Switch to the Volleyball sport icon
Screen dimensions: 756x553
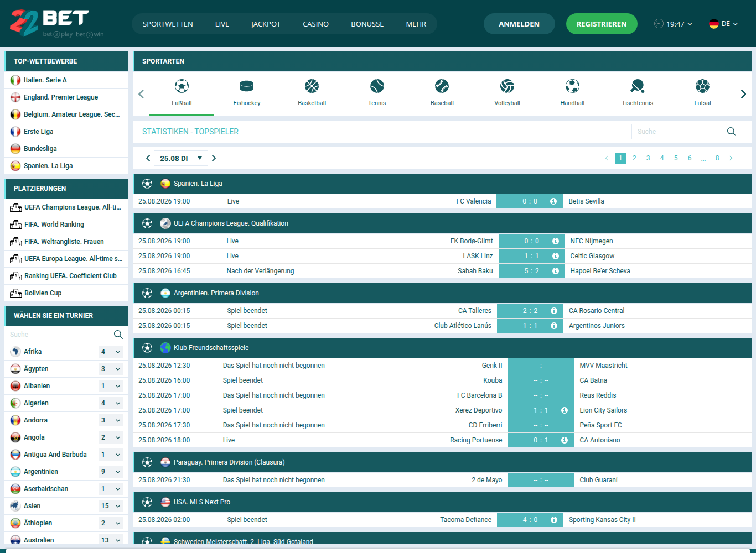point(508,86)
